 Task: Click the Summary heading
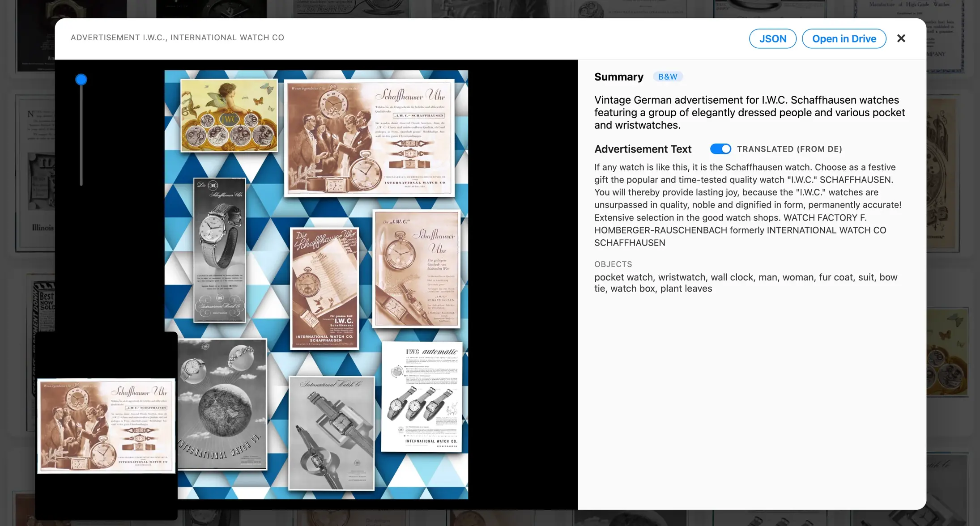pos(618,77)
